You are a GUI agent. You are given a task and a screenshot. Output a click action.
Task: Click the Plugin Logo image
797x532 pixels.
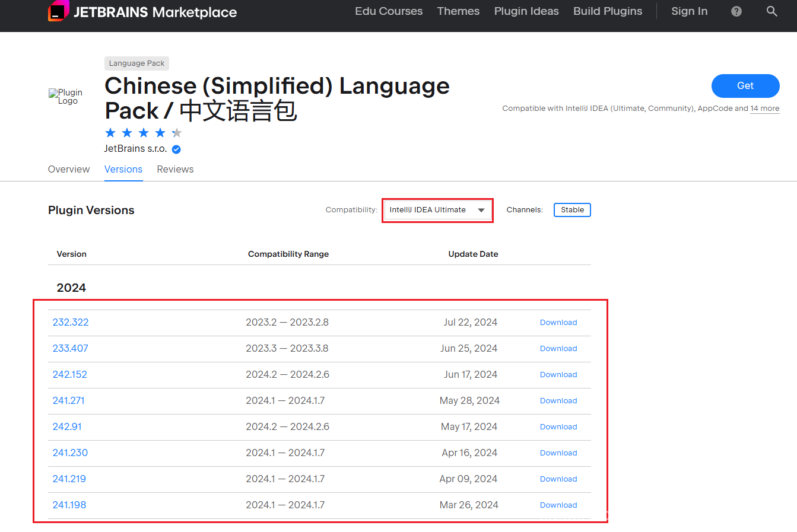tap(66, 97)
